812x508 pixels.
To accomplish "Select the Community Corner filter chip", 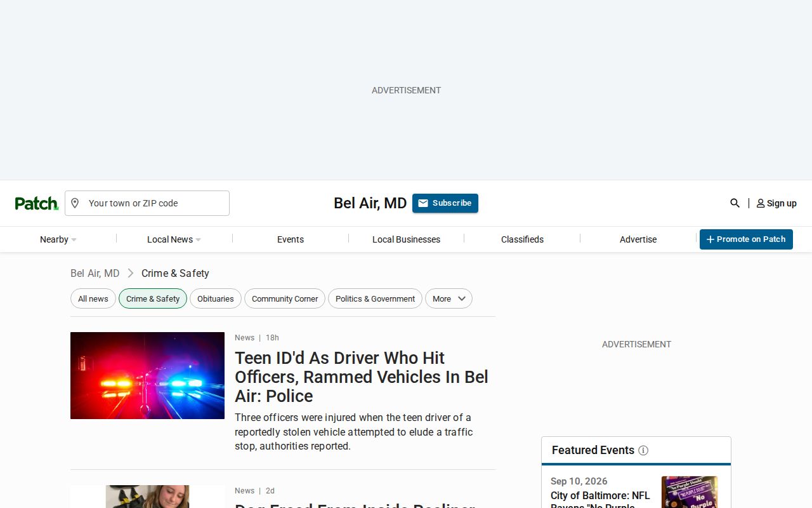I will tap(285, 298).
